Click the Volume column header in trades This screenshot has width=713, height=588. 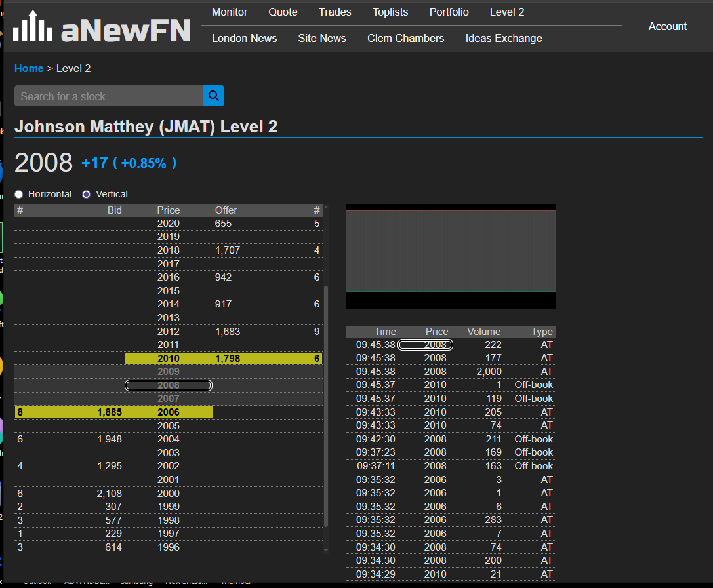pyautogui.click(x=484, y=332)
